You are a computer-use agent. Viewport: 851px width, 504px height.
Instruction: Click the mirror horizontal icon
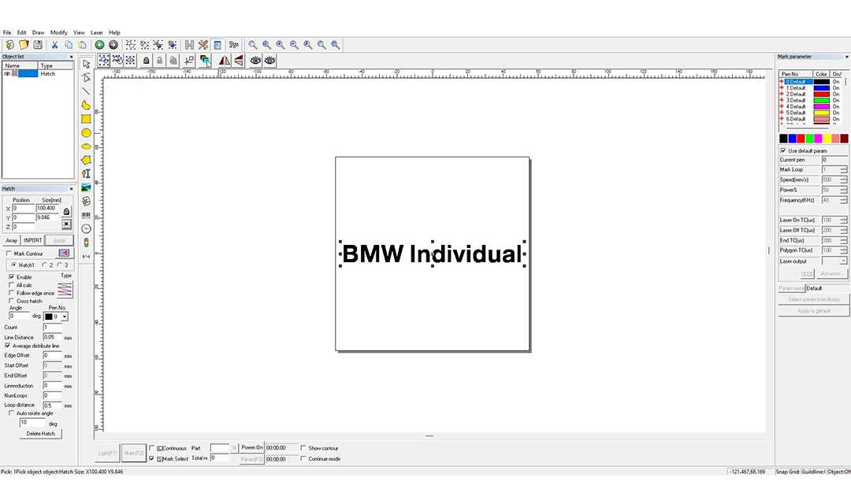[x=224, y=61]
